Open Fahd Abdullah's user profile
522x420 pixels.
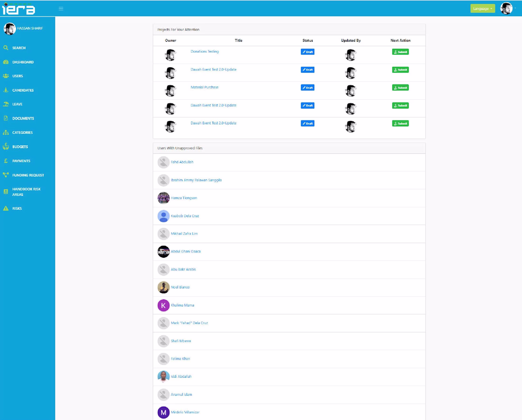coord(182,162)
